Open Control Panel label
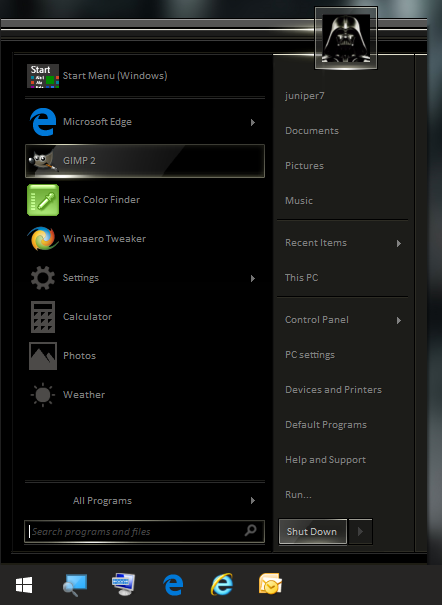The height and width of the screenshot is (605, 442). pos(317,319)
